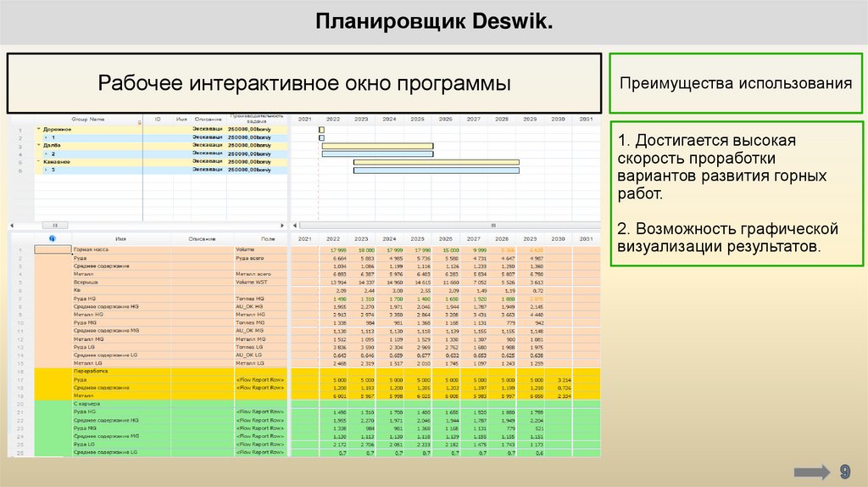Select the Металл HG name cell
This screenshot has width=868, height=487.
121,314
